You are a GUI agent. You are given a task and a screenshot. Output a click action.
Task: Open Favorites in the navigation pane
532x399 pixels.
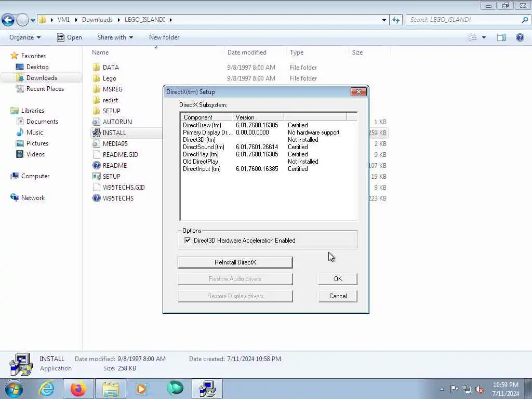33,56
